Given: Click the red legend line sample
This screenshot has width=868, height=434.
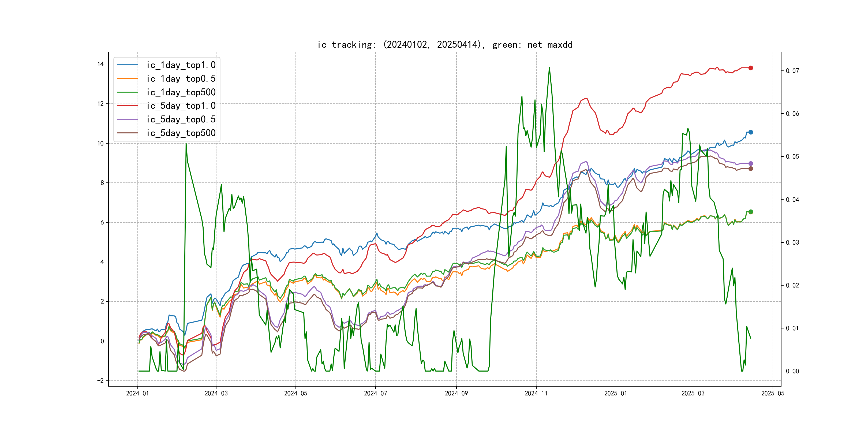Looking at the screenshot, I should coord(127,106).
